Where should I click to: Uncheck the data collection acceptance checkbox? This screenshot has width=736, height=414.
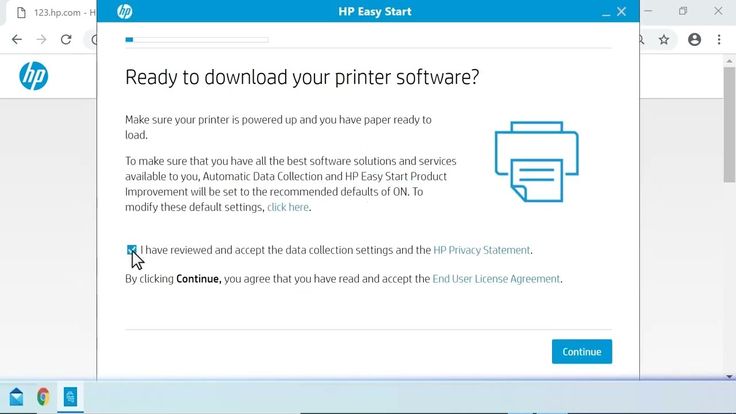pyautogui.click(x=131, y=250)
